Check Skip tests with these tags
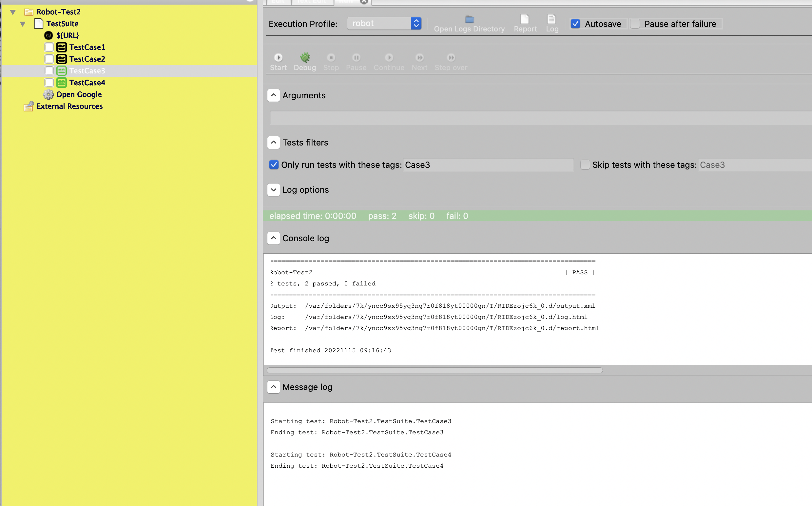This screenshot has width=812, height=506. point(585,165)
